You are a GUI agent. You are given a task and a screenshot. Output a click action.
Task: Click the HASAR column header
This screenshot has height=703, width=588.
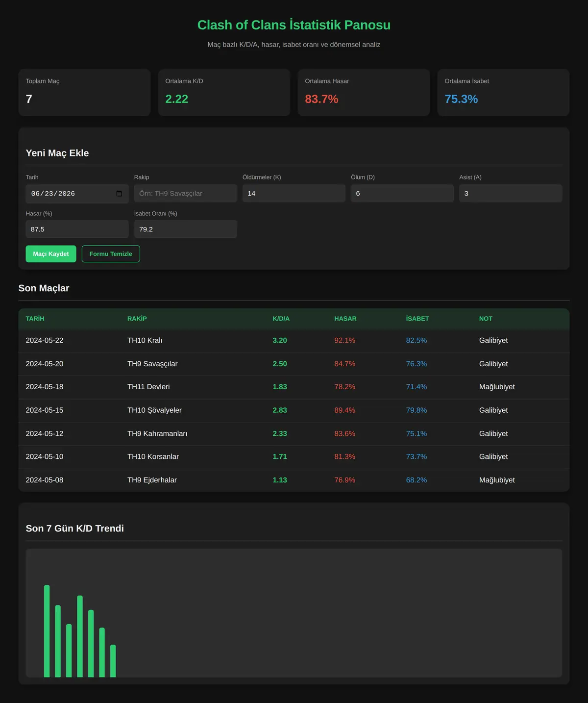(345, 319)
